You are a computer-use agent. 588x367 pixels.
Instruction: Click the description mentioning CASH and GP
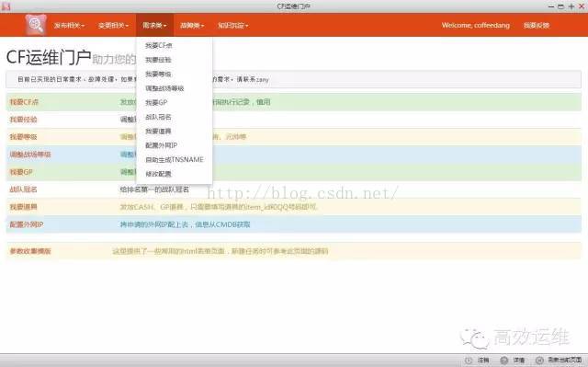tap(219, 207)
